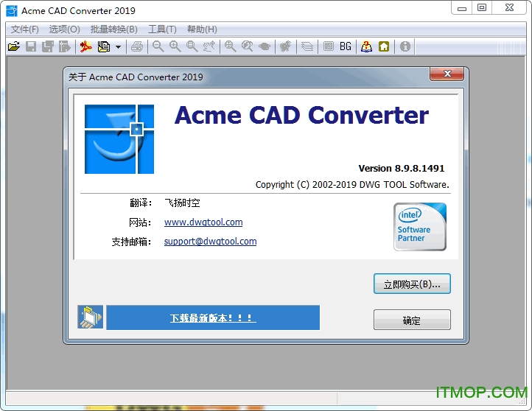Confirm with the 确定 button
The width and height of the screenshot is (532, 411).
tap(412, 320)
